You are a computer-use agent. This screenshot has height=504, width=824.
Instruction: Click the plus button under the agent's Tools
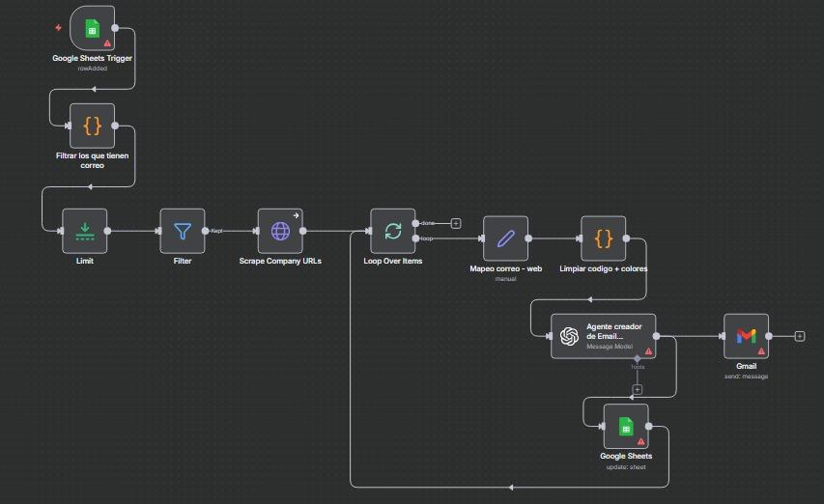tap(637, 390)
